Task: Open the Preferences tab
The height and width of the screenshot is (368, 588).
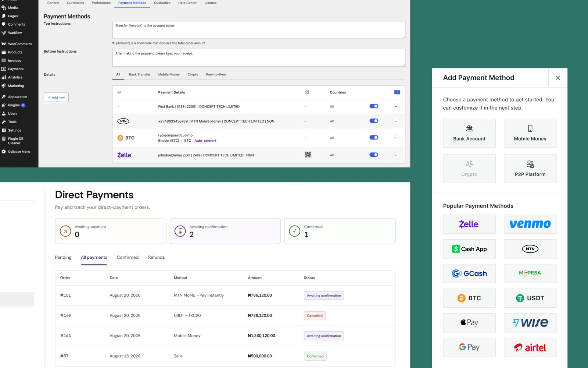Action: click(x=101, y=3)
